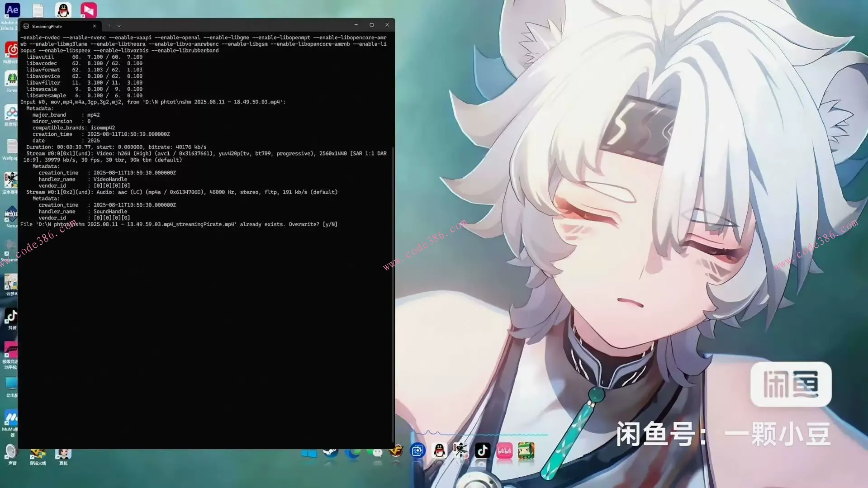Close the StreamingPirate terminal window
The image size is (868, 488).
point(387,25)
